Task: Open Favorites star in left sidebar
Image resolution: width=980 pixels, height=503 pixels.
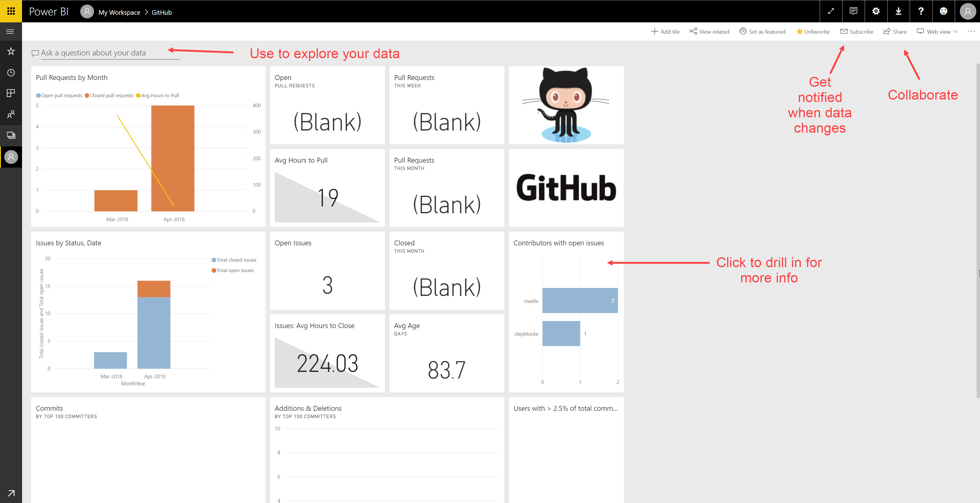Action: point(11,51)
